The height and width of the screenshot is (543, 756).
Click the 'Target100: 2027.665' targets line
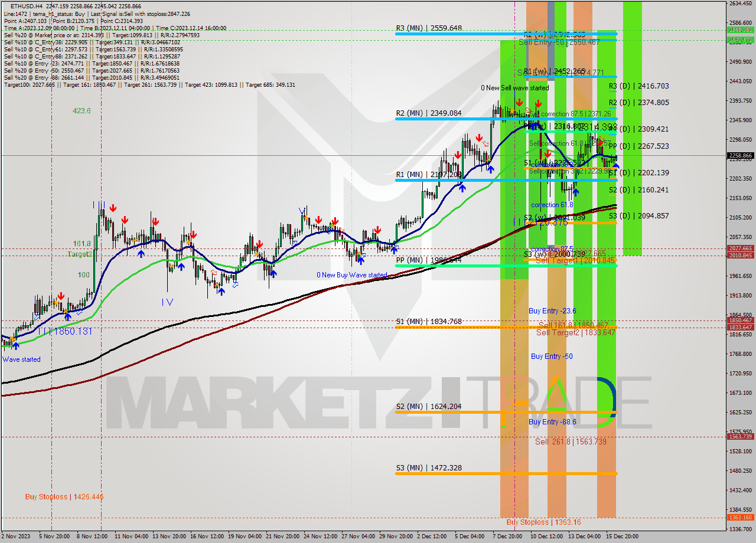point(149,85)
